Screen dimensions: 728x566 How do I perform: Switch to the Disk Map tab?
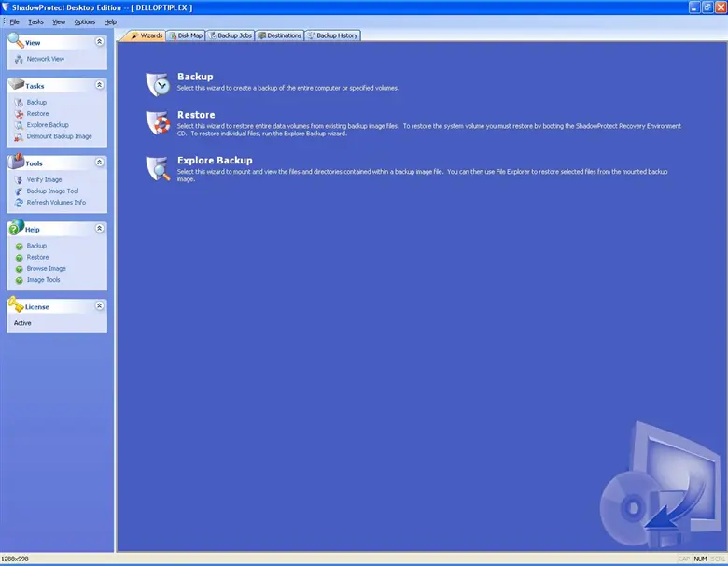click(186, 35)
